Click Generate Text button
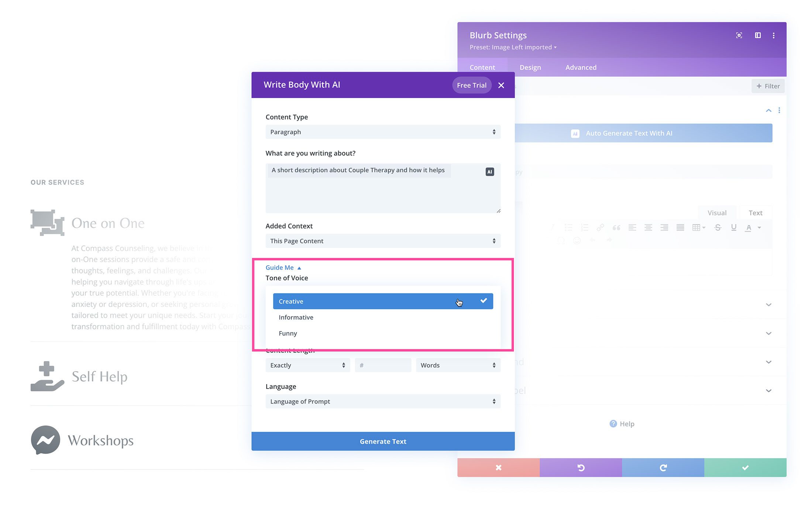Screen dimensions: 812x508 point(383,441)
